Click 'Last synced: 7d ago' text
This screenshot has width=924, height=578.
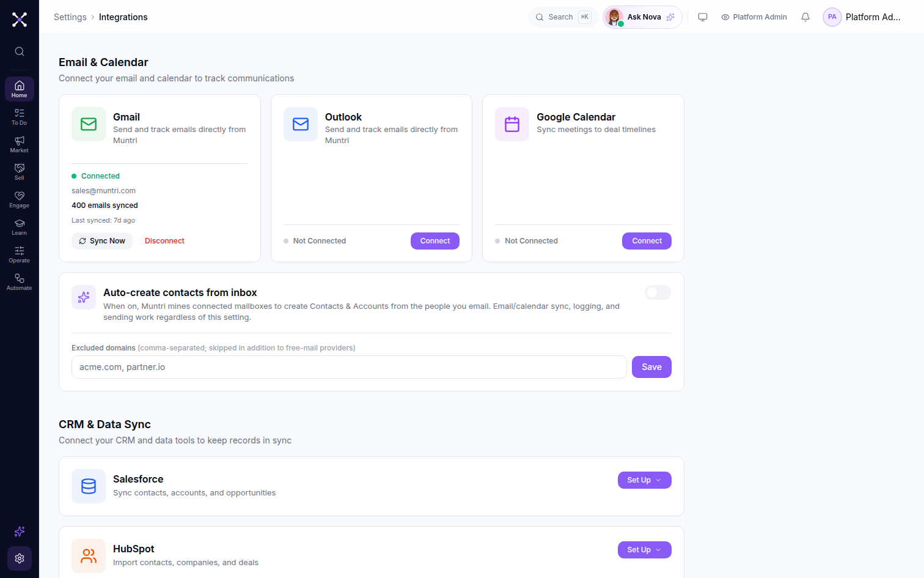tap(103, 220)
